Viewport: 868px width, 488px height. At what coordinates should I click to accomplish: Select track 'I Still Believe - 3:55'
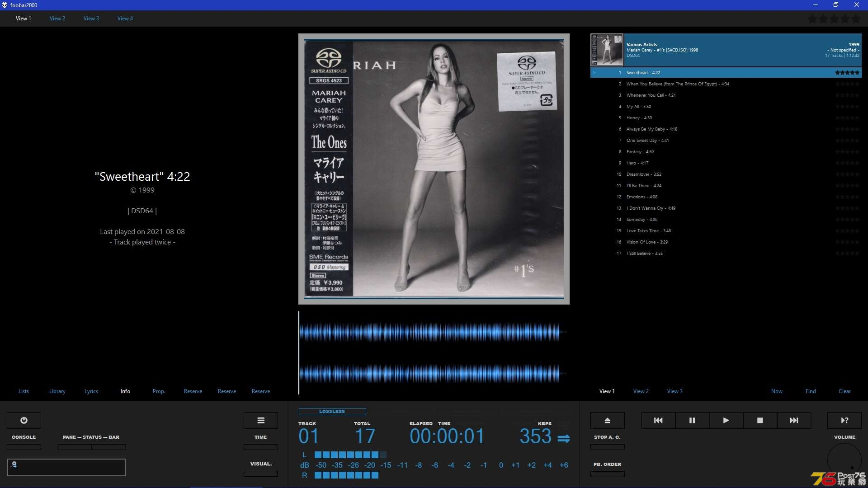point(726,253)
